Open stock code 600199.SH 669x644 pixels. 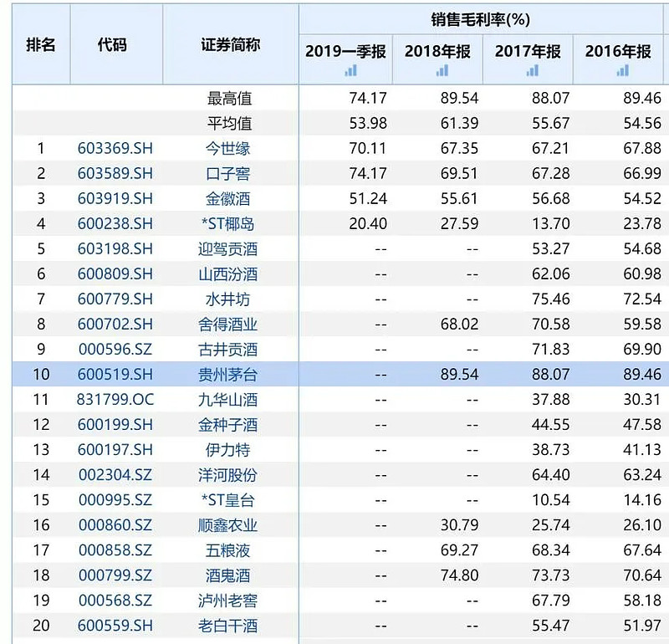[x=115, y=425]
